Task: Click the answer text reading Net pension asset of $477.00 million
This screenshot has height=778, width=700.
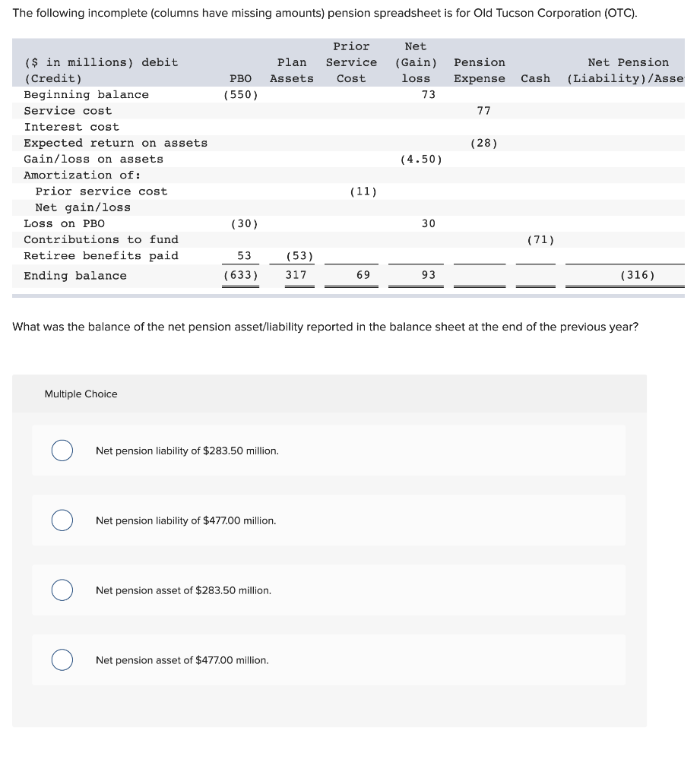Action: click(182, 659)
